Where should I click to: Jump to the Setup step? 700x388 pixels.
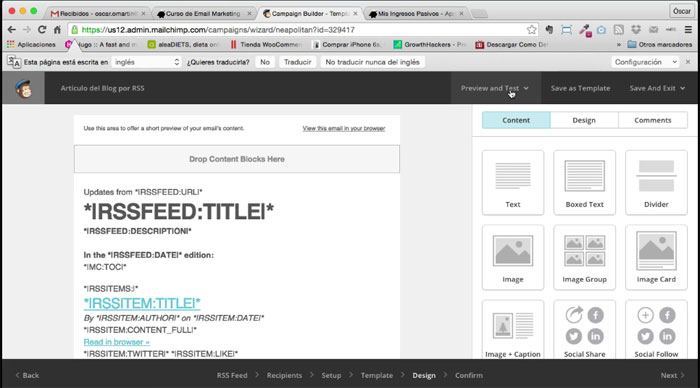(331, 375)
